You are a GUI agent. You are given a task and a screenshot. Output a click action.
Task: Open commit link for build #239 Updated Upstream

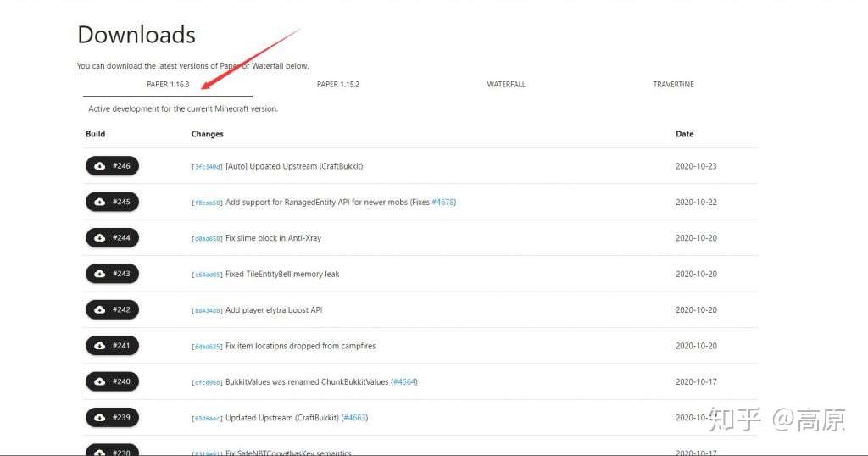[x=207, y=419]
